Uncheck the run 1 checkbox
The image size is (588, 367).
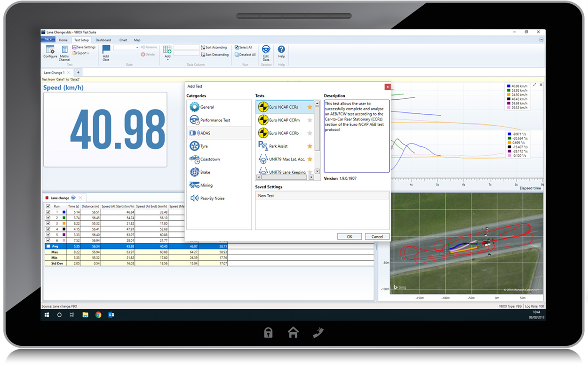(48, 212)
